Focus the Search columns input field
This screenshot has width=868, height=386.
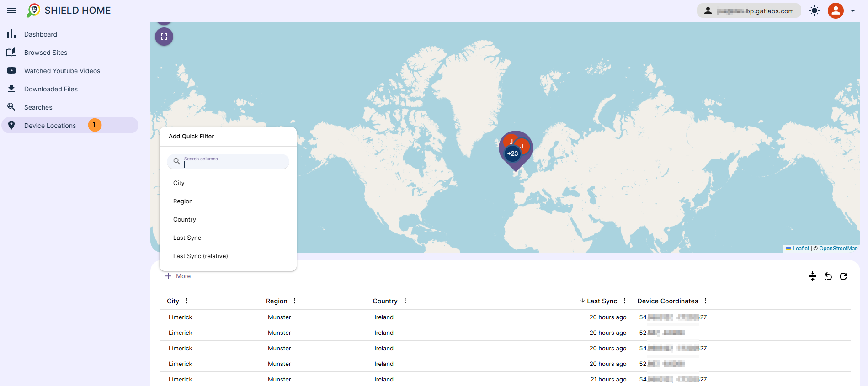tap(228, 161)
